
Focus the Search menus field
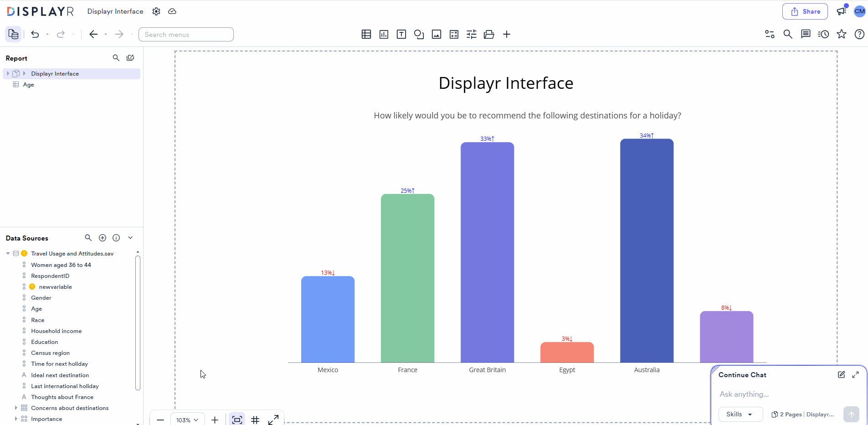(x=186, y=35)
